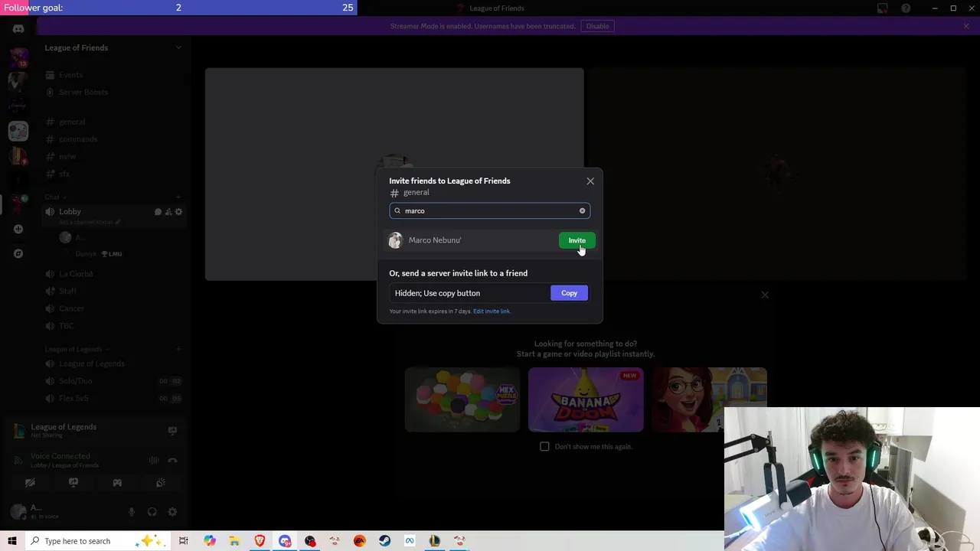Add a channel to the Chat category
The height and width of the screenshot is (551, 980).
click(178, 197)
